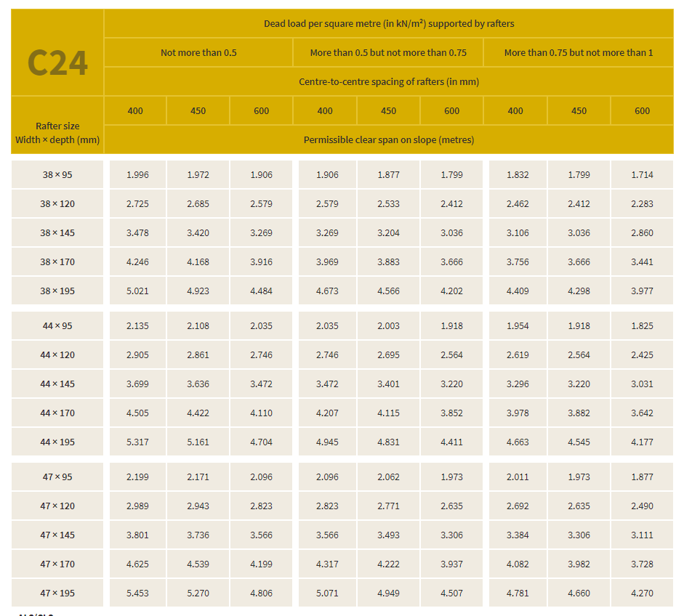Click span value 5.317 in 44 × 195 row
684x616 pixels.
pyautogui.click(x=137, y=442)
